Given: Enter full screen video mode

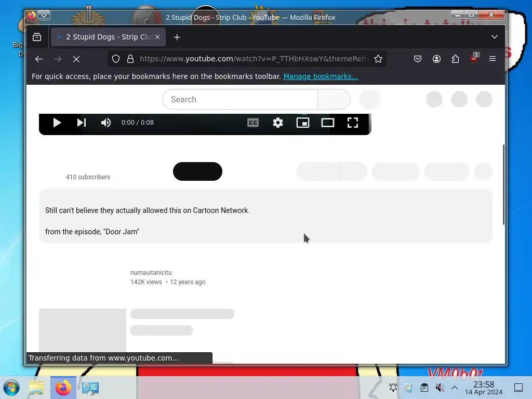Looking at the screenshot, I should pyautogui.click(x=353, y=123).
